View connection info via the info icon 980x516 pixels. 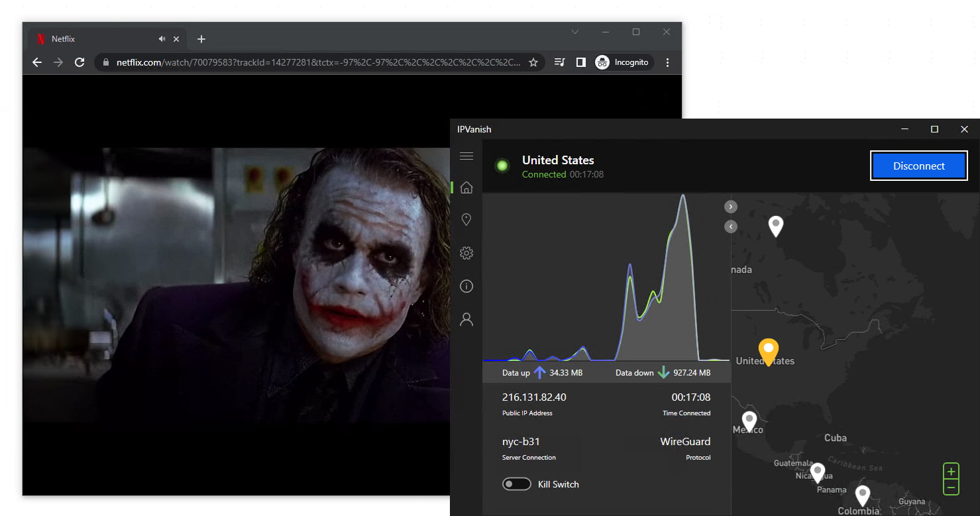[x=466, y=285]
